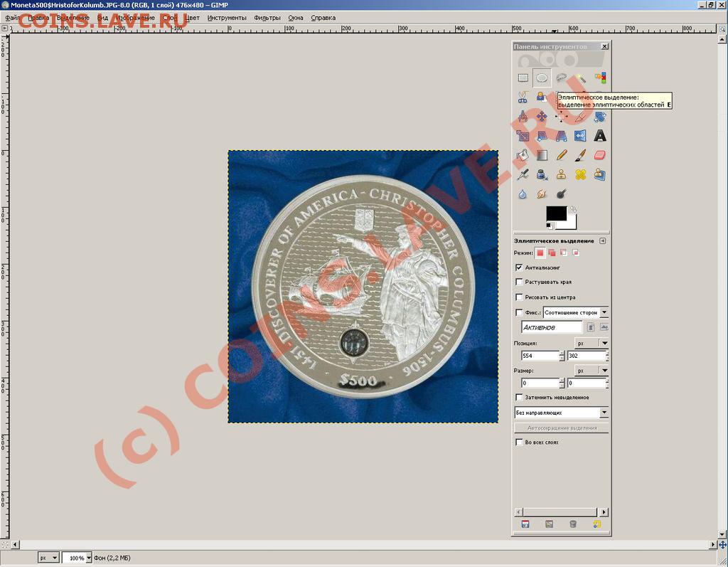Open the Файл menu
Screen dimensions: 728x567
13,18
